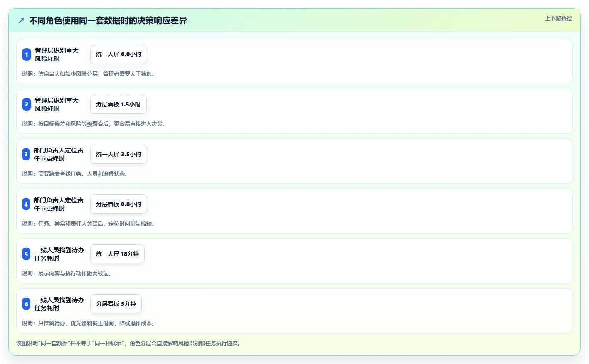Click the numbered badge 2
Viewport: 589px width, 364px height.
point(27,104)
